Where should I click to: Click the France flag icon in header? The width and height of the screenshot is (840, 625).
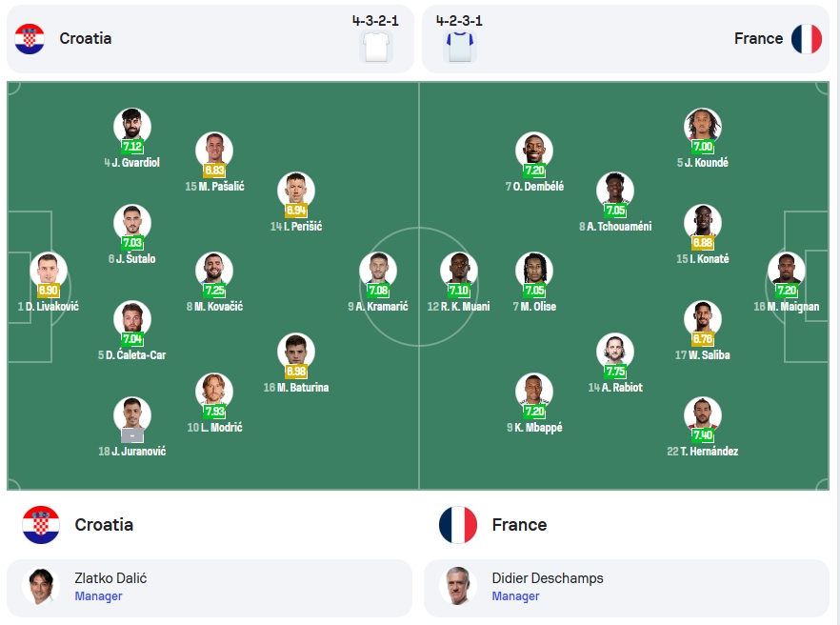point(807,39)
